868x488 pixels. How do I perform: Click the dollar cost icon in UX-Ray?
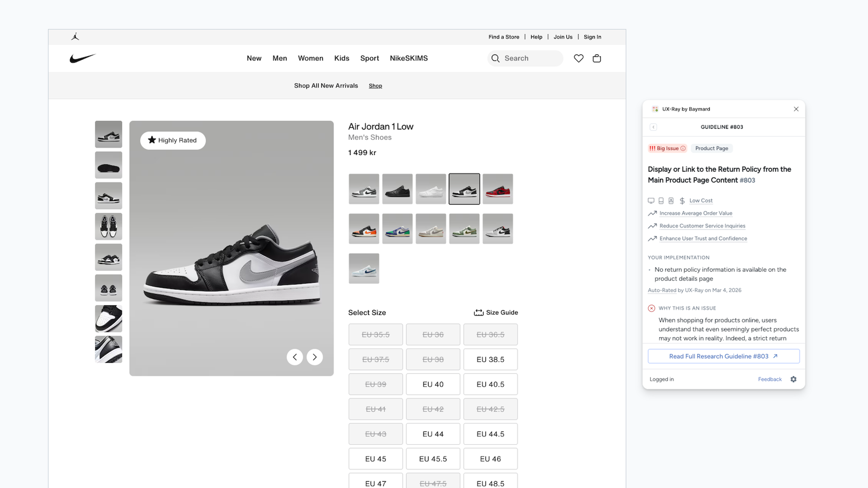[x=682, y=201]
